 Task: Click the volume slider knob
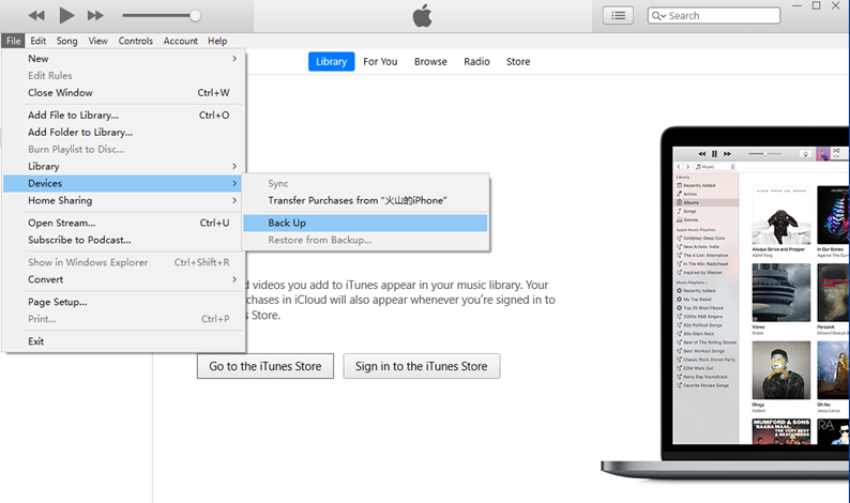tap(195, 16)
